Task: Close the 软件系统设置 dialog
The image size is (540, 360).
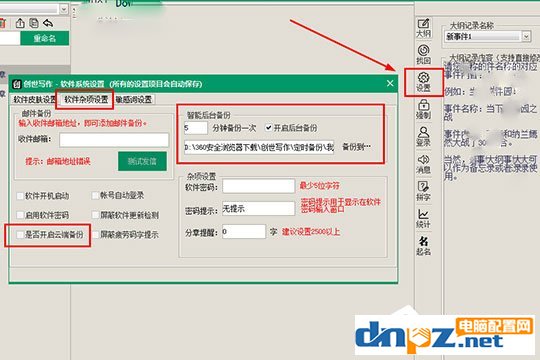Action: click(390, 83)
